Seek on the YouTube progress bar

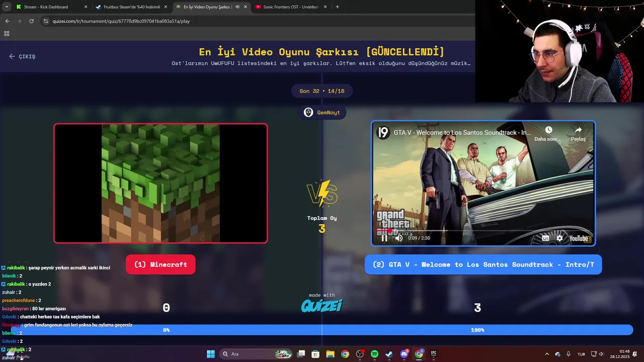483,231
